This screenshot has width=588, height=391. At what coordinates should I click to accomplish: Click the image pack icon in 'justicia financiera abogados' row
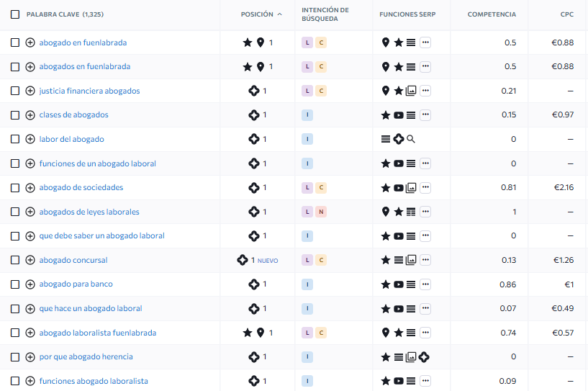click(x=411, y=91)
